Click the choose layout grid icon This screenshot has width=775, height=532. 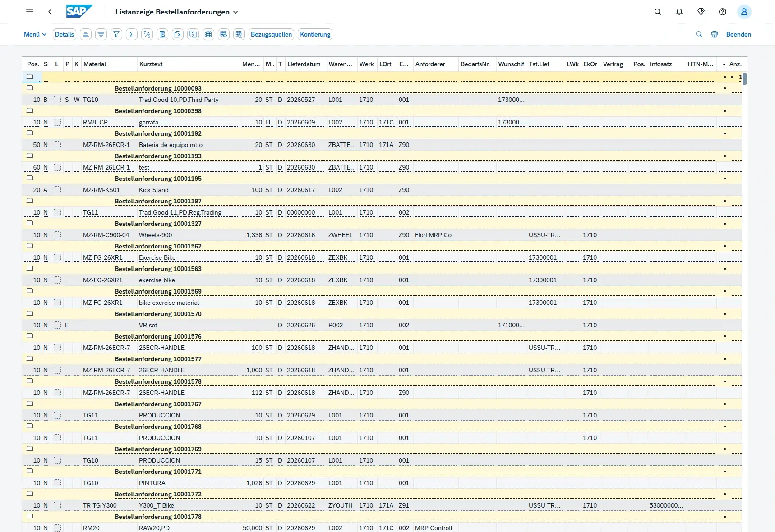[x=208, y=34]
